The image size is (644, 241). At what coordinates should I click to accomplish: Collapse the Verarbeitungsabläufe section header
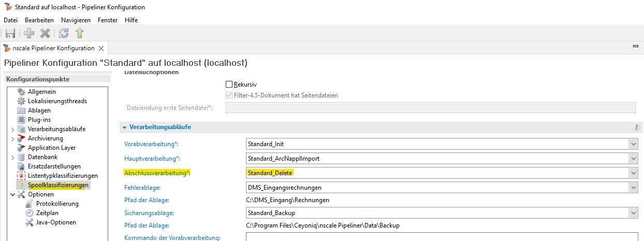point(124,127)
